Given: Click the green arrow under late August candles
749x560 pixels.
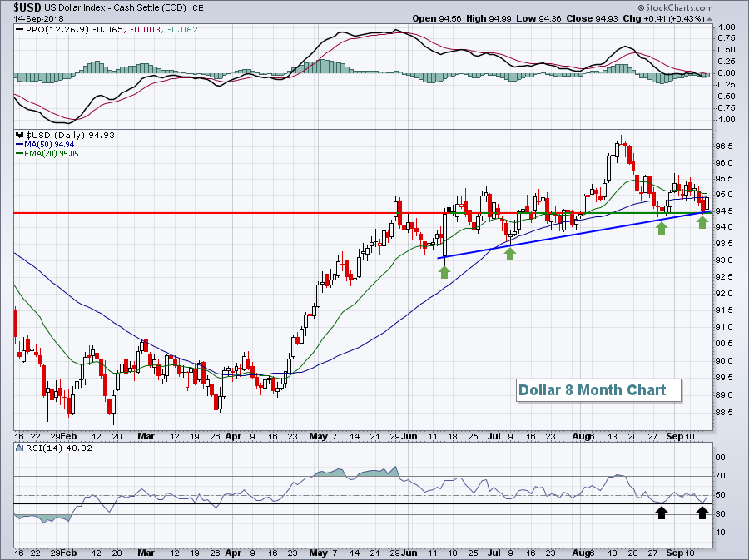Looking at the screenshot, I should [x=662, y=227].
